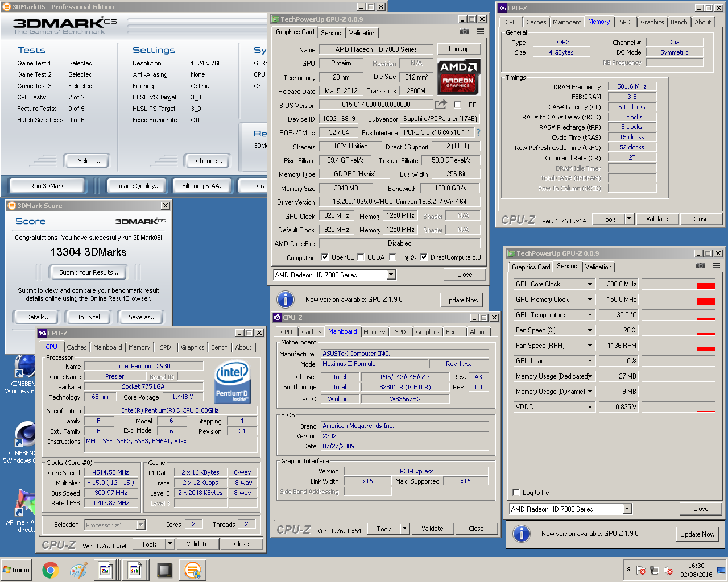Viewport: 728px width, 582px height.
Task: Click the Select tests button in 3DMark05
Action: click(89, 161)
